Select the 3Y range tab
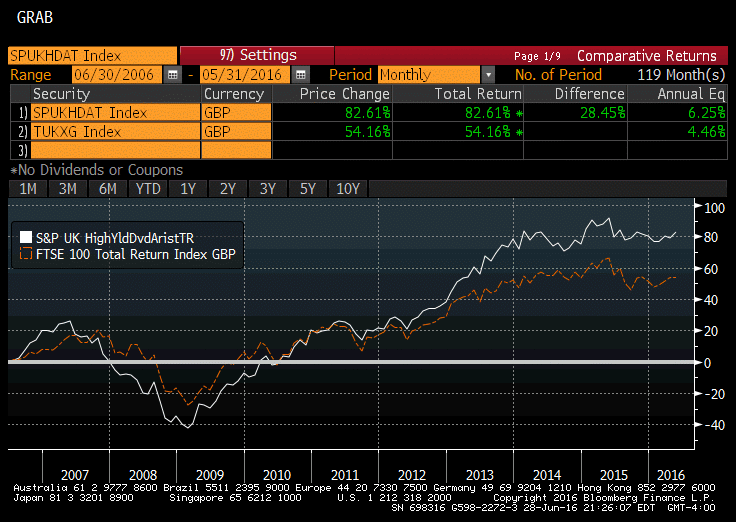The image size is (736, 522). pos(268,189)
